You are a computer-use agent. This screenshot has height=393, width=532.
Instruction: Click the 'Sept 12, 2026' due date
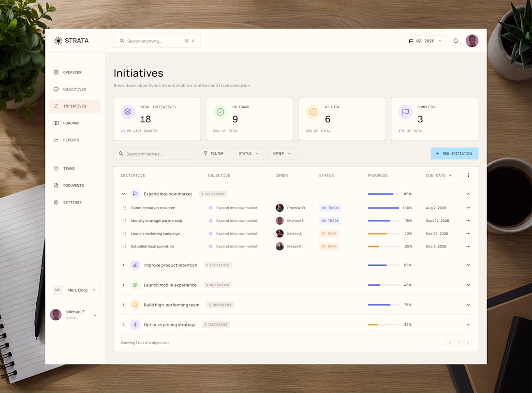coord(437,221)
